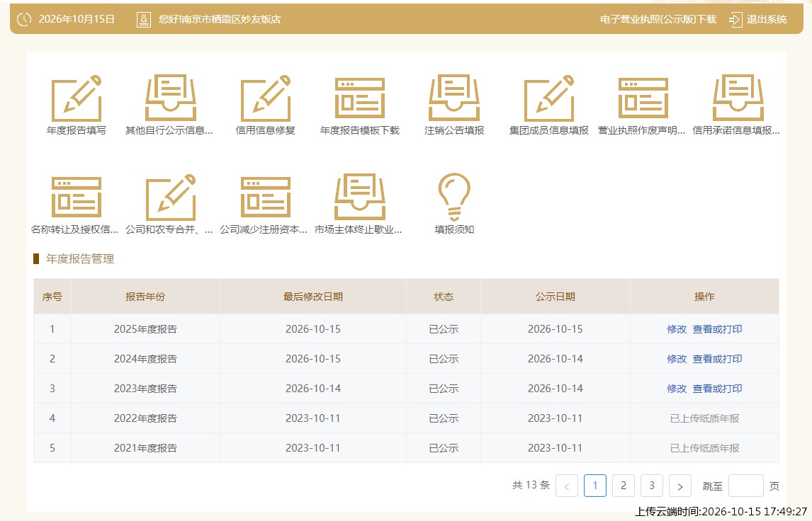This screenshot has height=521, width=812.
Task: Select the 注销公告填报 icon
Action: 454,98
